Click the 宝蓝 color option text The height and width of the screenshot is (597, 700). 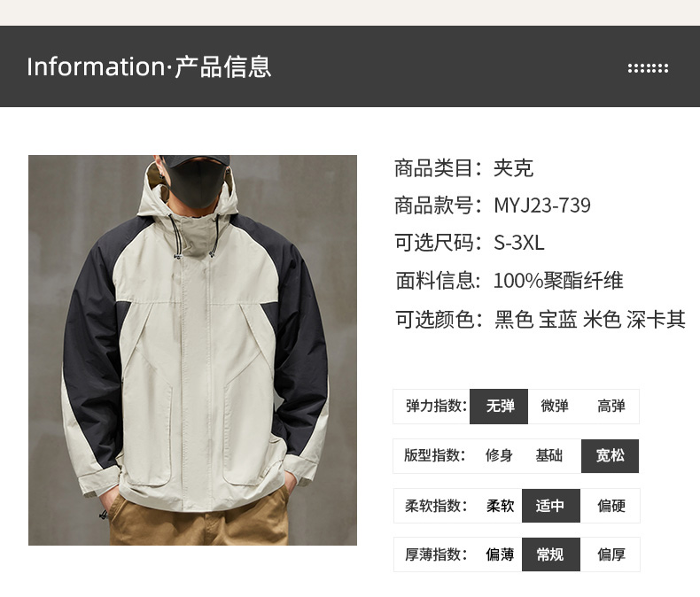(x=557, y=320)
